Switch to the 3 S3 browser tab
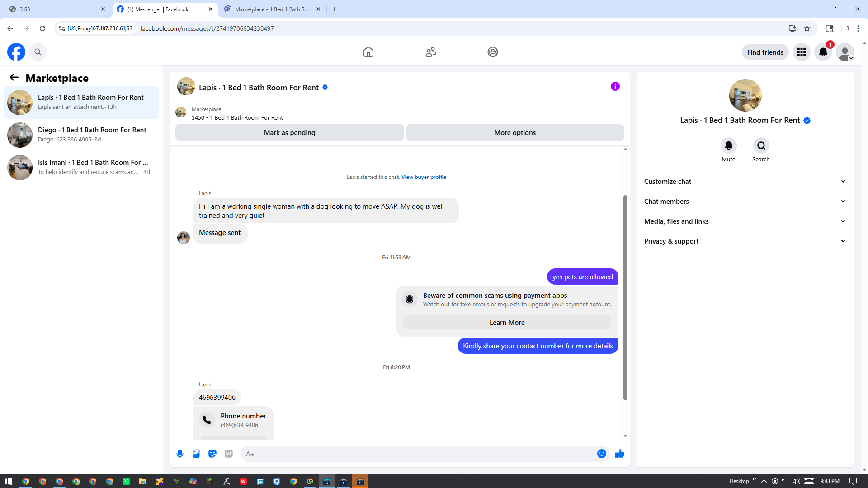The height and width of the screenshot is (488, 868). [x=57, y=9]
